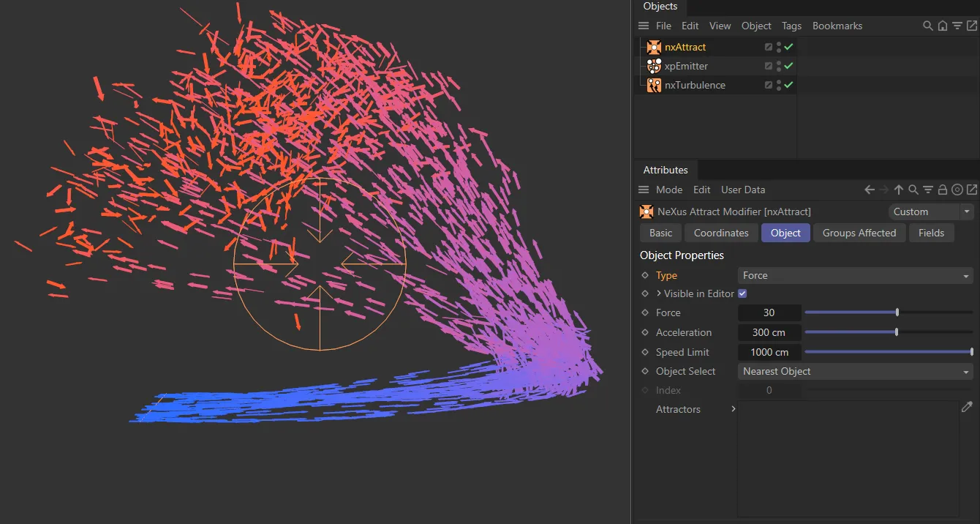Expand the Attractors list section

(734, 409)
